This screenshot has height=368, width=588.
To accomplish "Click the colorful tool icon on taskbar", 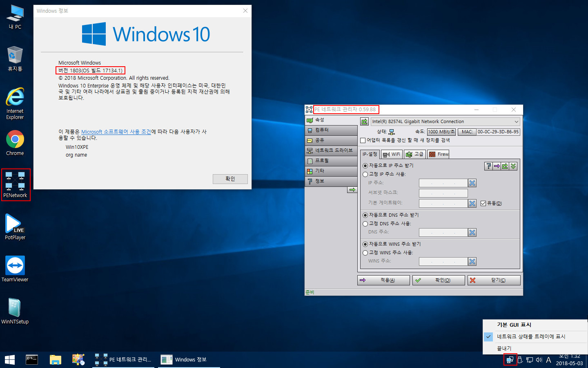I will pyautogui.click(x=78, y=360).
